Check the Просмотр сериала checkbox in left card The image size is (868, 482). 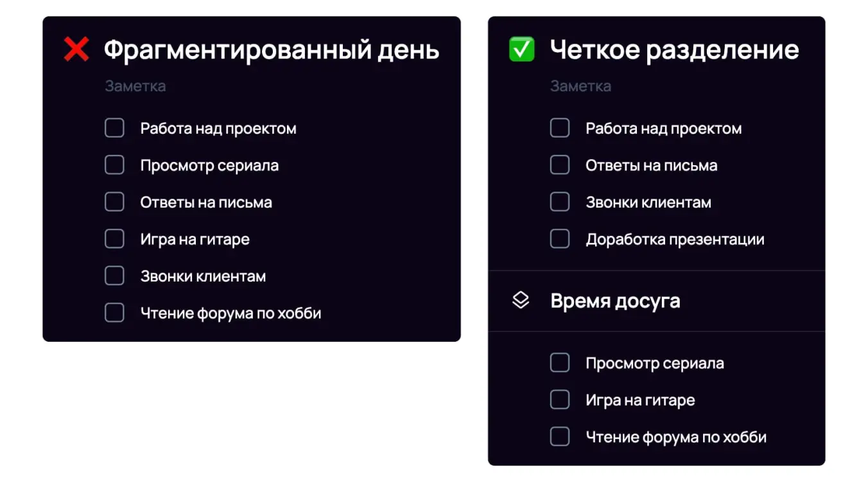pos(114,165)
